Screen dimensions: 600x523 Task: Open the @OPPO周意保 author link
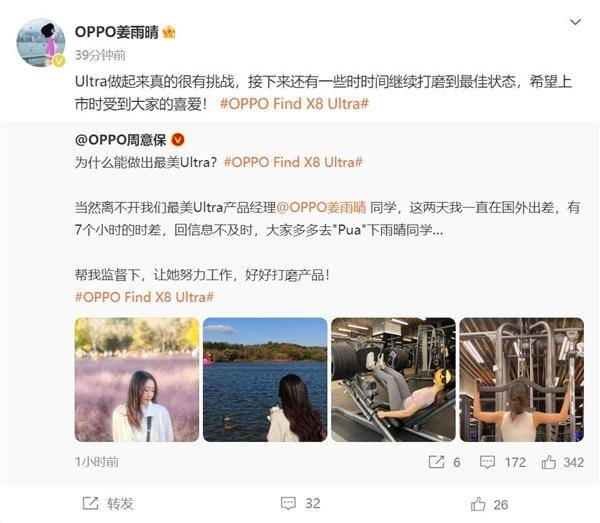tap(121, 140)
